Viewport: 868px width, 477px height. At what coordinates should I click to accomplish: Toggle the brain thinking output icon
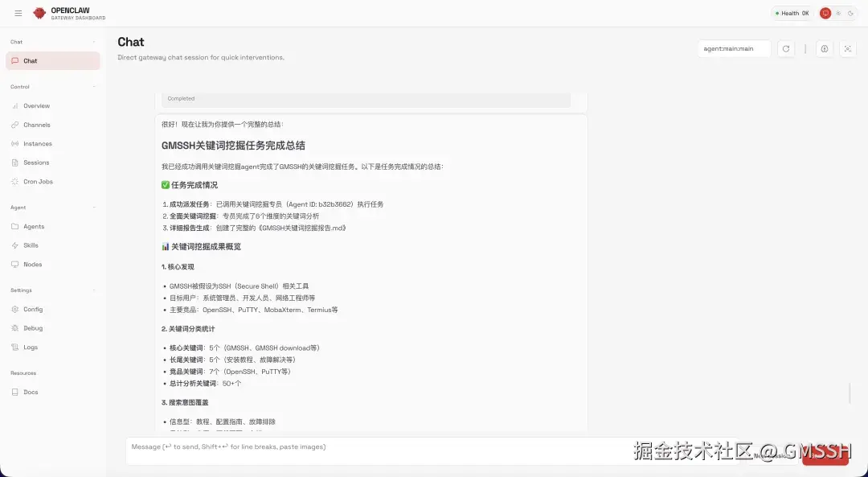[825, 49]
